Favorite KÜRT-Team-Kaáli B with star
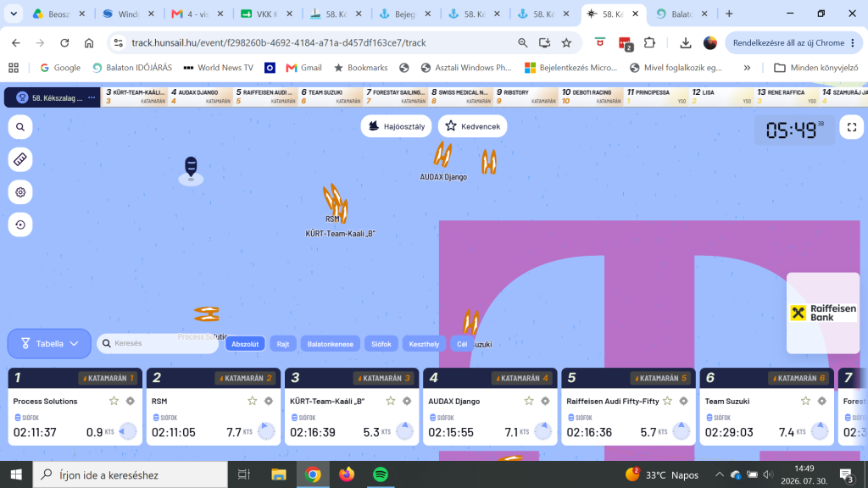 [x=390, y=401]
